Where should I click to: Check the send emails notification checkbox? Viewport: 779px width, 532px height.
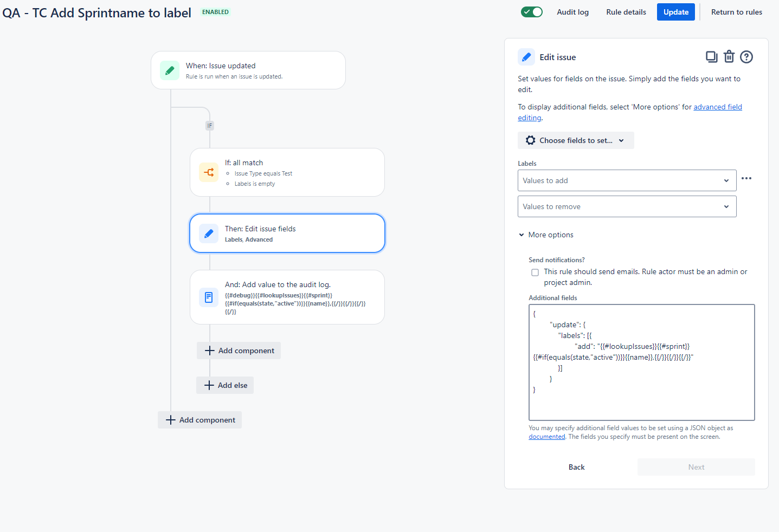pyautogui.click(x=535, y=273)
